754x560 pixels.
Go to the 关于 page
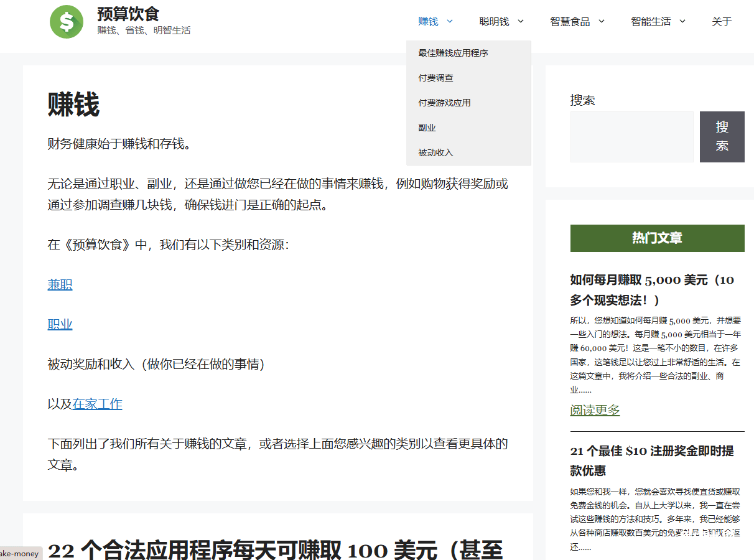click(x=722, y=22)
